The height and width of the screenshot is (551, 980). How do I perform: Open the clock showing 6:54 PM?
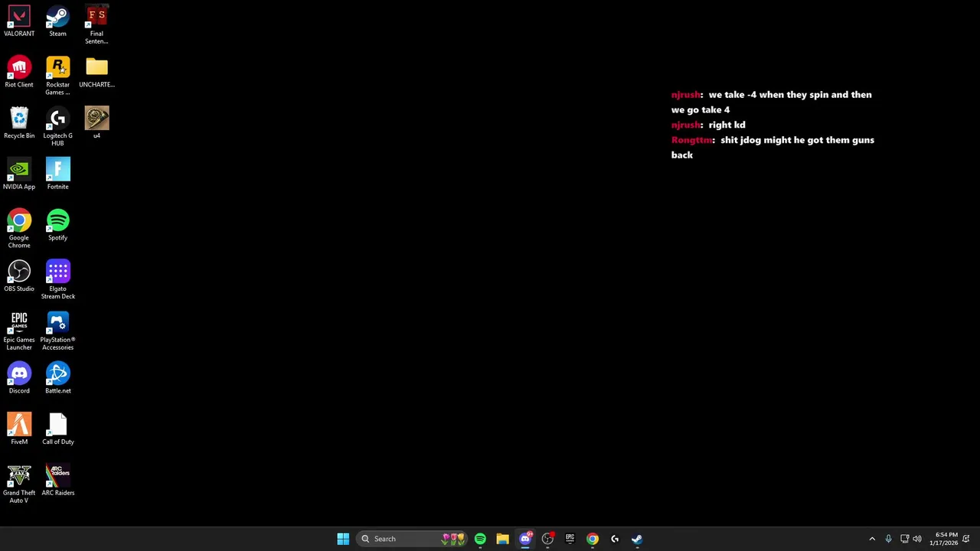(x=943, y=539)
